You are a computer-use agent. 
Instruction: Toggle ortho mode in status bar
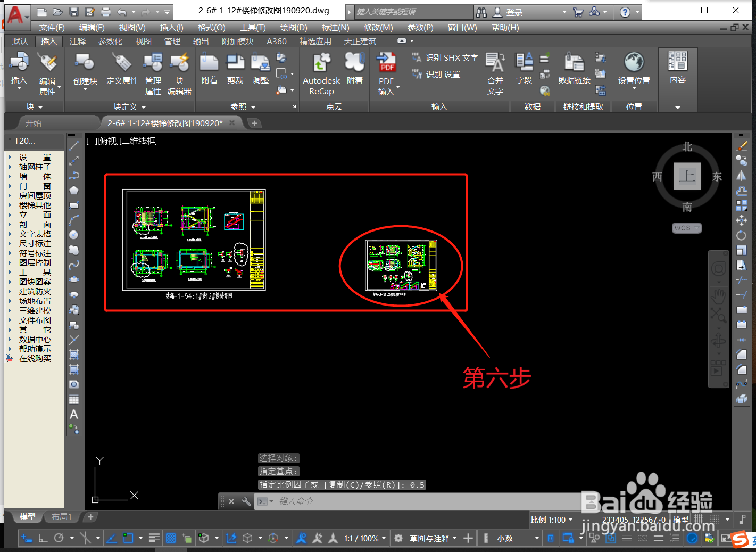pyautogui.click(x=43, y=538)
